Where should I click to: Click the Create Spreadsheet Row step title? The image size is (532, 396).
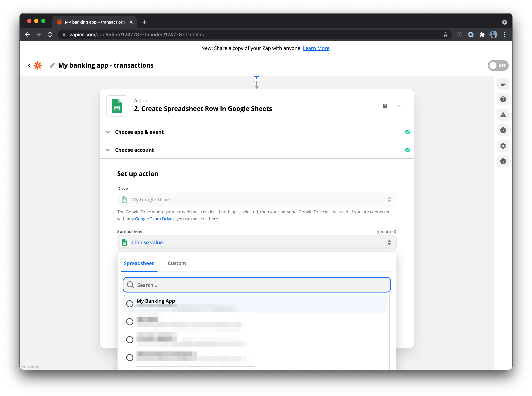pyautogui.click(x=203, y=109)
